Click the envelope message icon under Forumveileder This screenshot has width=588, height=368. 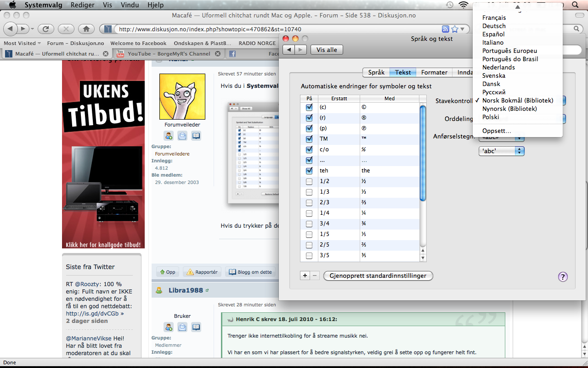click(182, 136)
